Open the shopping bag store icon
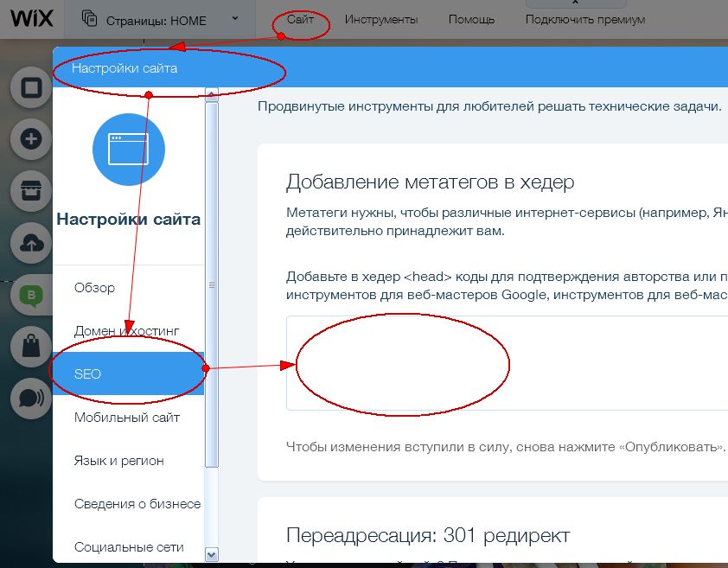The width and height of the screenshot is (728, 568). pos(31,347)
